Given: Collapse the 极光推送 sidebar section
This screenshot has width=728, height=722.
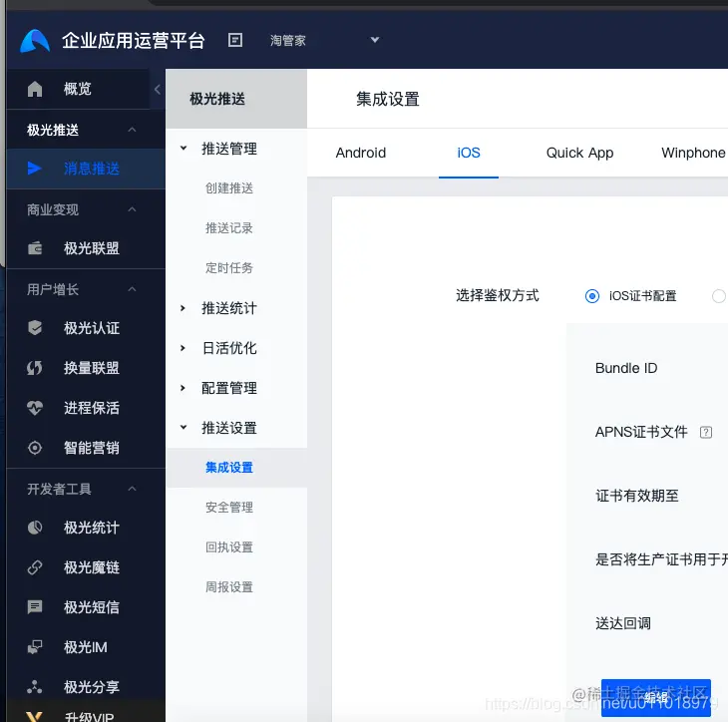Looking at the screenshot, I should point(132,130).
